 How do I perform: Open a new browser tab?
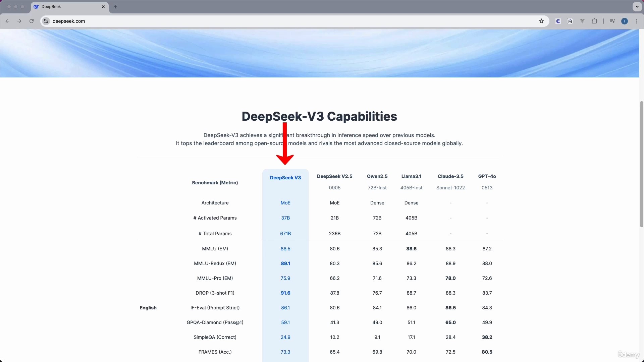115,7
